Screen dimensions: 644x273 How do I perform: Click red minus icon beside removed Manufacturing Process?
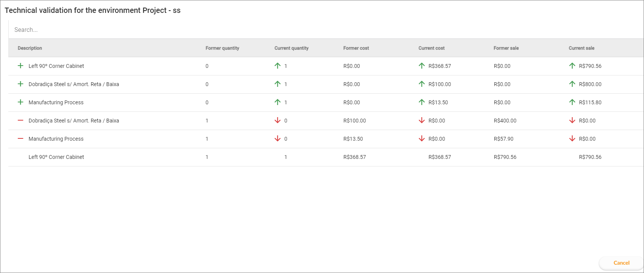click(20, 138)
